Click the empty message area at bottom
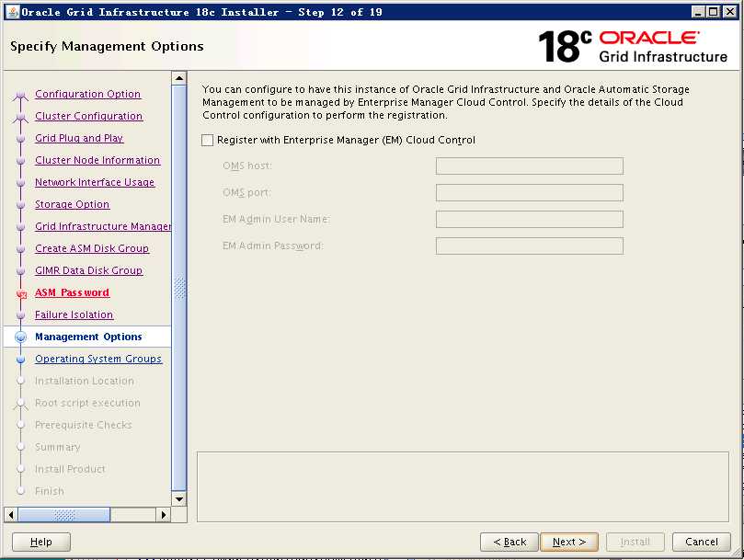Screen dimensions: 744x560 pyautogui.click(x=463, y=487)
